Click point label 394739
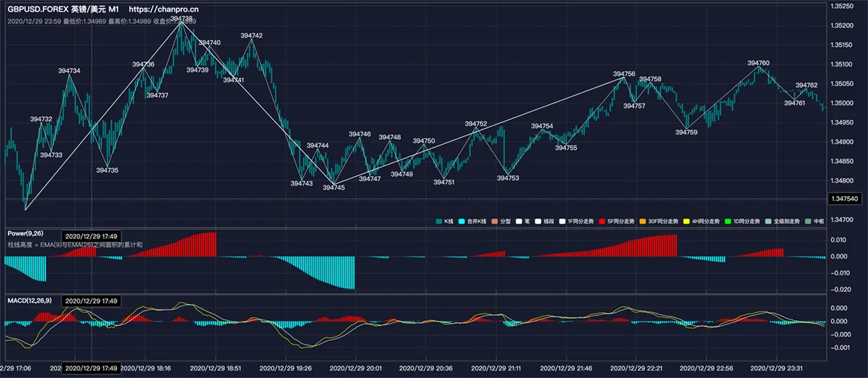The height and width of the screenshot is (378, 868). [197, 70]
